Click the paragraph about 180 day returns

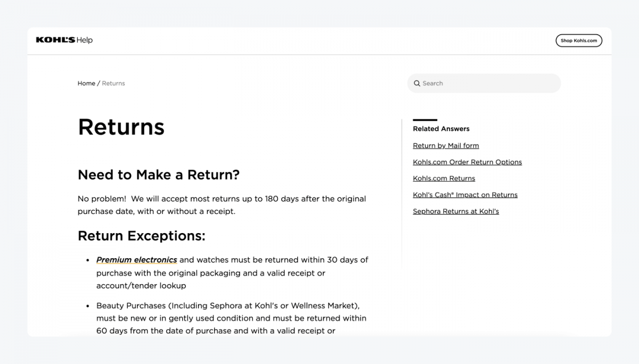(x=222, y=205)
